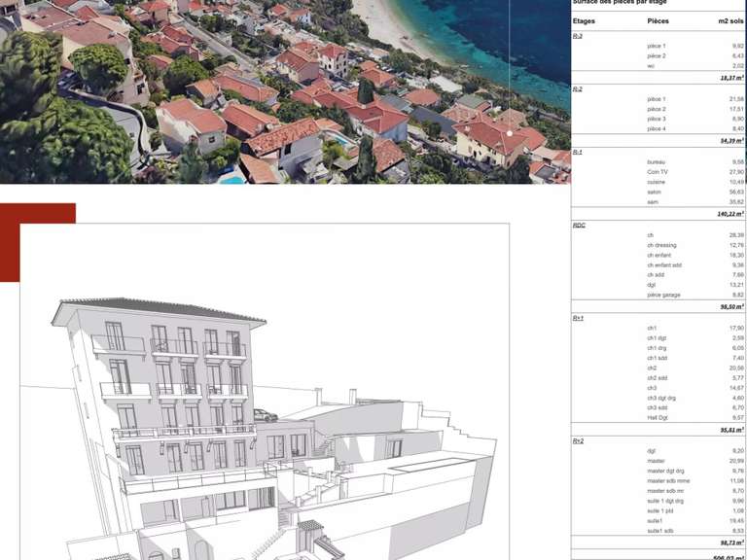Click the 'ch1 drg' entry

click(x=657, y=348)
